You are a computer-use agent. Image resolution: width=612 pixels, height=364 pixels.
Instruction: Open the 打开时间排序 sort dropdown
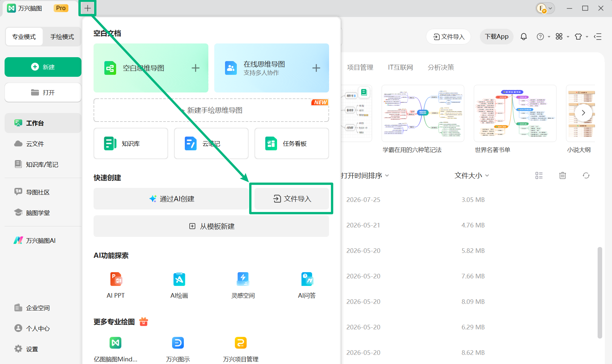click(365, 175)
